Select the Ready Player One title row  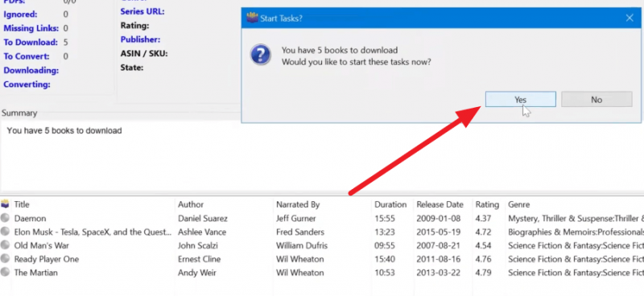[322, 259]
